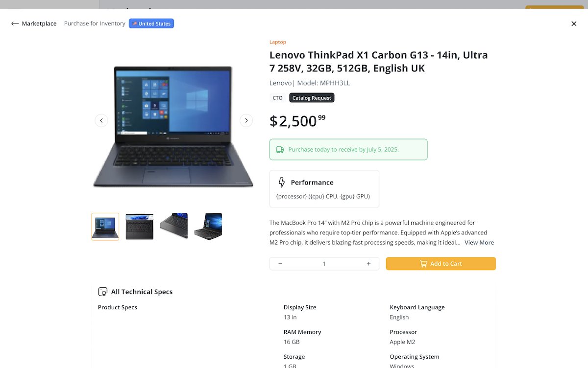Click the delivery truck icon

(280, 150)
